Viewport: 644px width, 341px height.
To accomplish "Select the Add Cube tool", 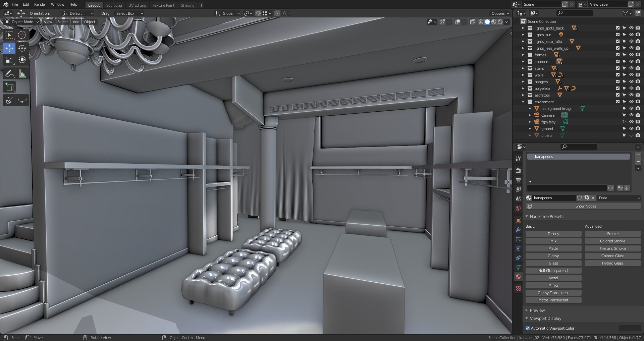I will (9, 87).
